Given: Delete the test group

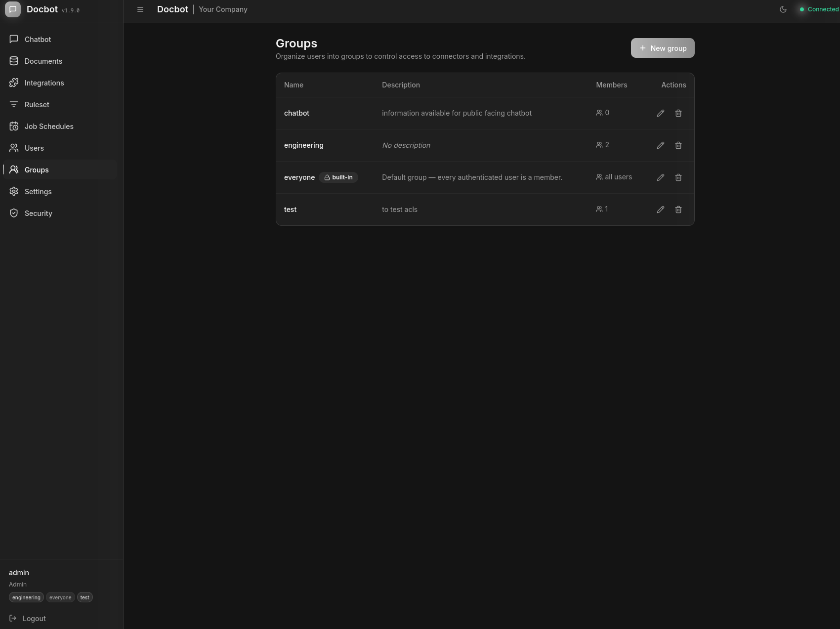Looking at the screenshot, I should (x=678, y=210).
